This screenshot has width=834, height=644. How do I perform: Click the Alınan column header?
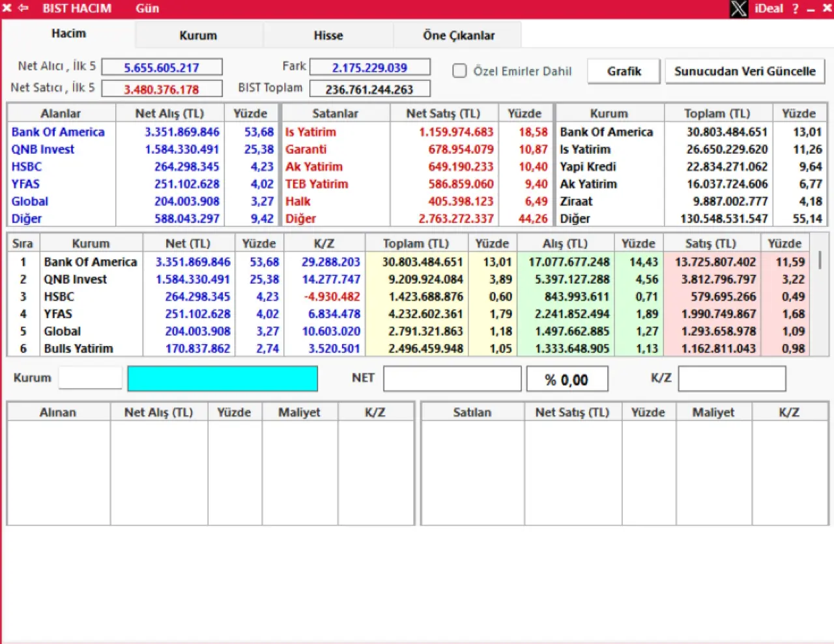58,413
